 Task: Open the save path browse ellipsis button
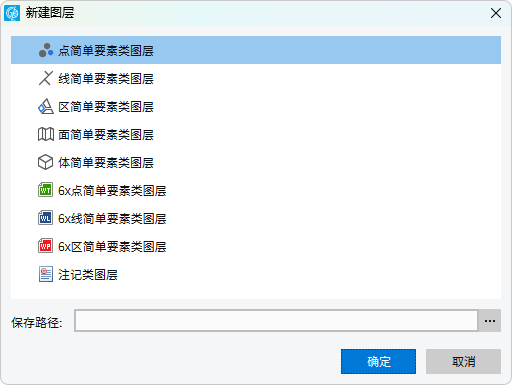(490, 321)
